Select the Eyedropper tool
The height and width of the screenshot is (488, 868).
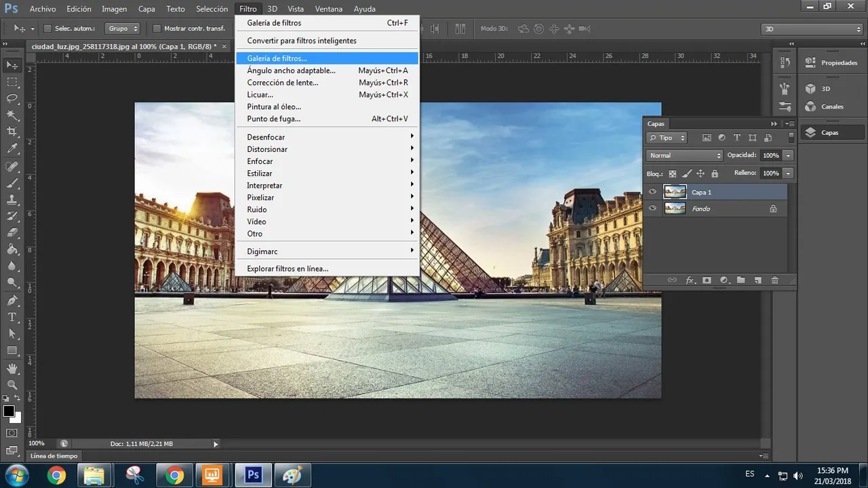click(12, 149)
